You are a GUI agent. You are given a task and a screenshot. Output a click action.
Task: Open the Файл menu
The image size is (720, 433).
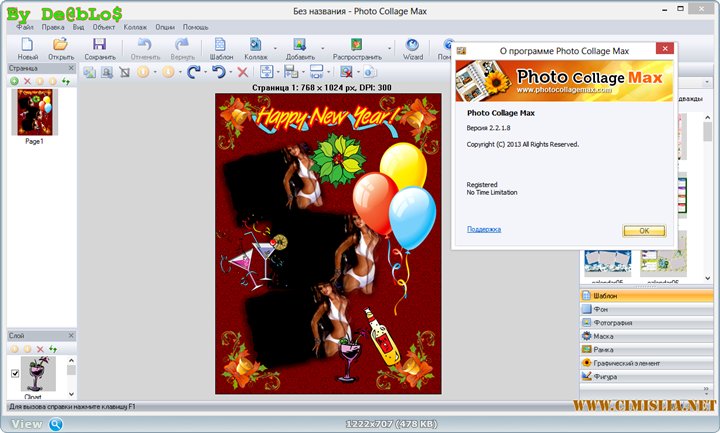(19, 27)
